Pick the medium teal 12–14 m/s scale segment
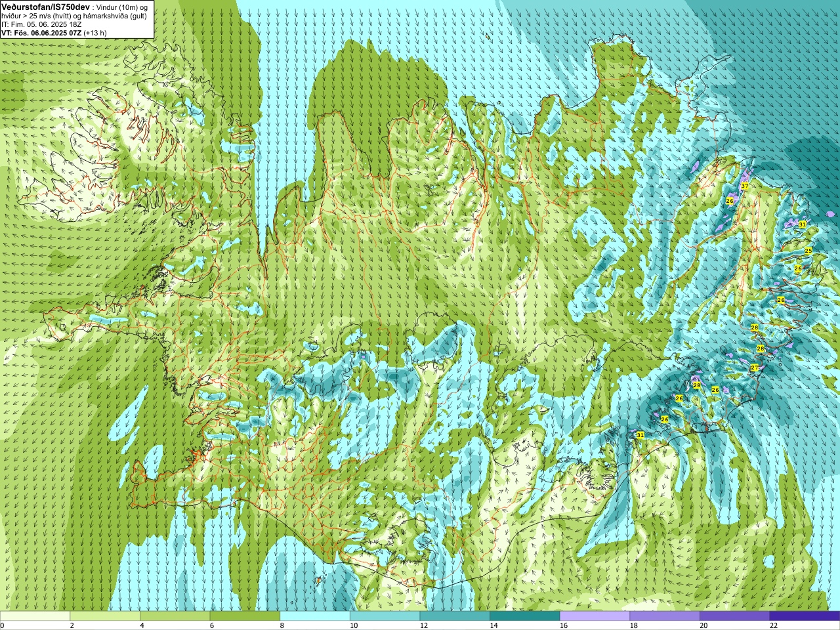This screenshot has height=630, width=840. [x=455, y=616]
